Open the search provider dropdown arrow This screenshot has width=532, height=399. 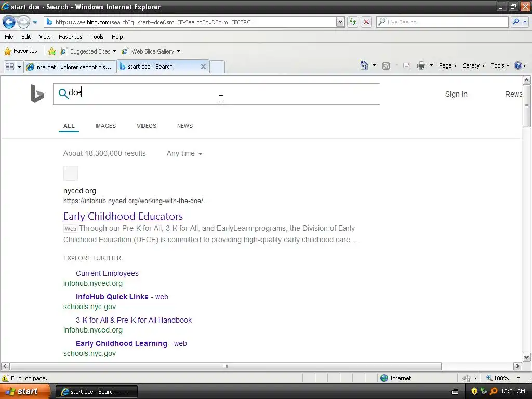click(x=525, y=22)
